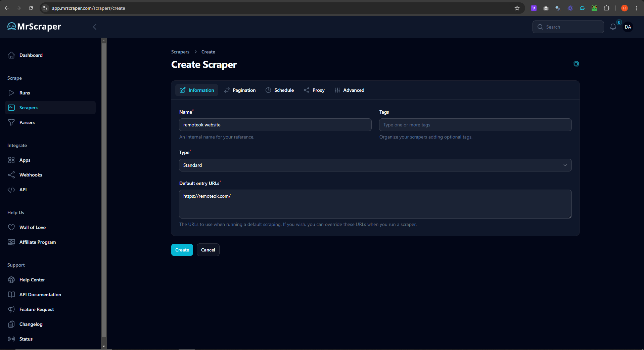
Task: Click the browser address bar URL
Action: 89,8
